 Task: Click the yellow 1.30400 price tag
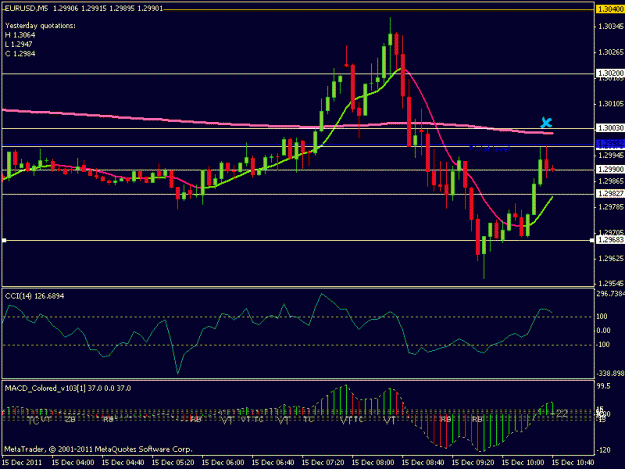610,9
